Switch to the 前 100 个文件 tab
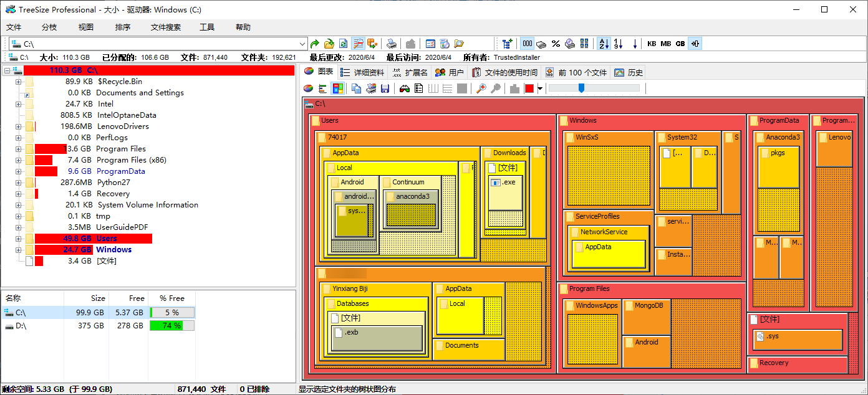The height and width of the screenshot is (395, 868). click(x=577, y=72)
